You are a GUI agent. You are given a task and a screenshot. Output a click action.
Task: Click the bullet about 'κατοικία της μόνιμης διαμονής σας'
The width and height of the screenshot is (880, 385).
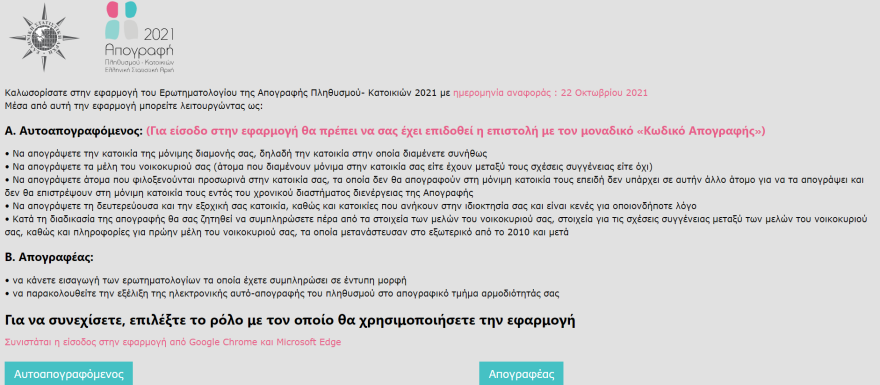point(246,153)
